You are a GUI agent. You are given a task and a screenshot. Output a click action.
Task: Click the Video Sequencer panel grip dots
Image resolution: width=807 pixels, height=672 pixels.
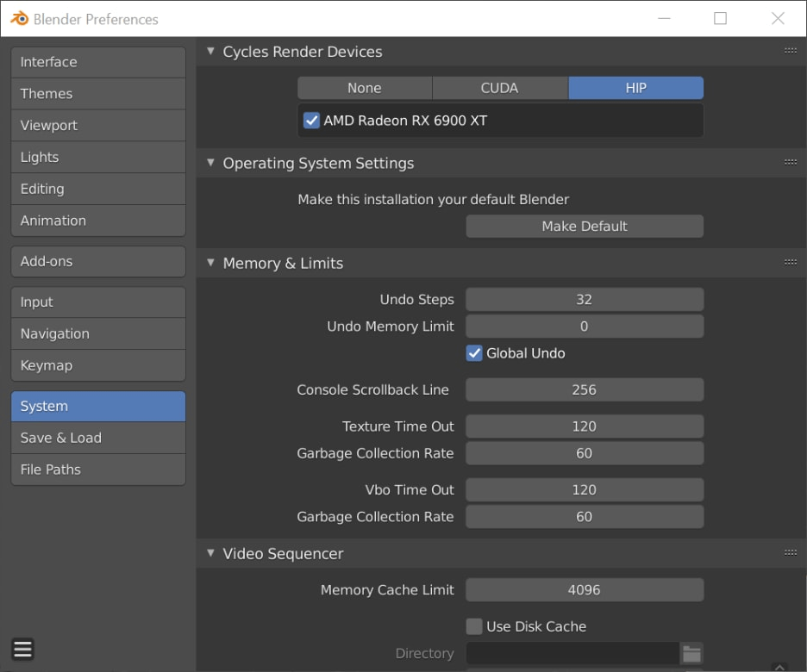click(x=791, y=553)
